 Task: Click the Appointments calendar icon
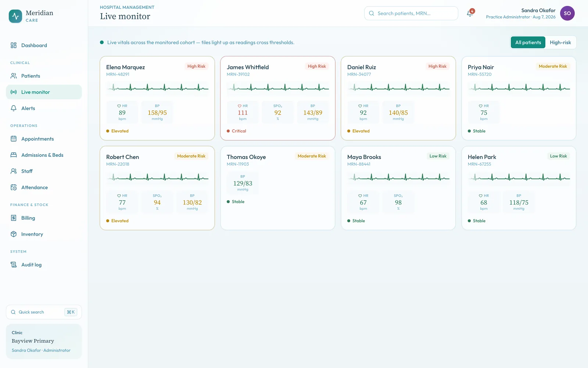14,139
